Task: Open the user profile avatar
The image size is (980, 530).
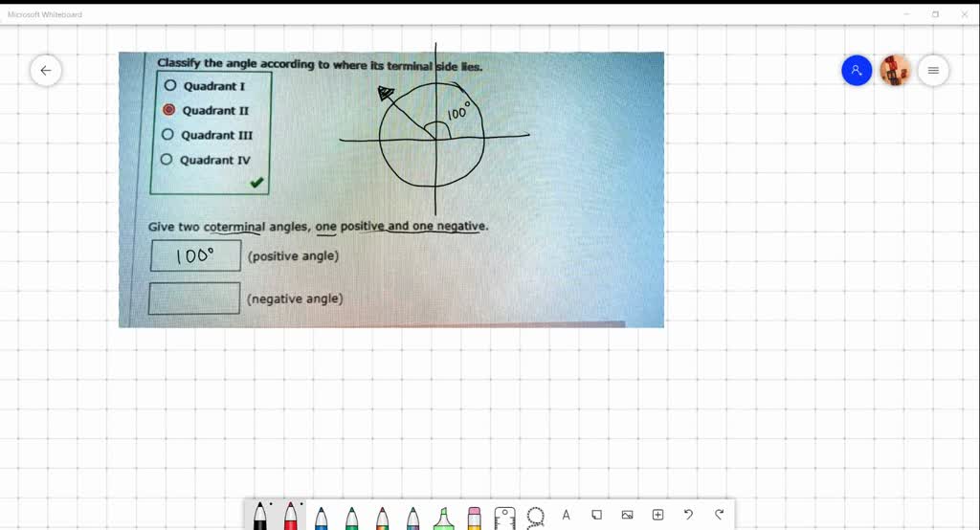Action: pyautogui.click(x=895, y=70)
